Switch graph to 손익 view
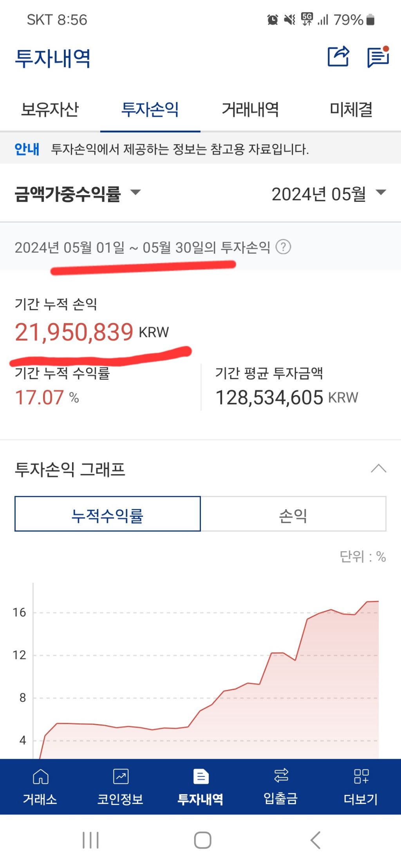401x868 pixels. tap(293, 514)
